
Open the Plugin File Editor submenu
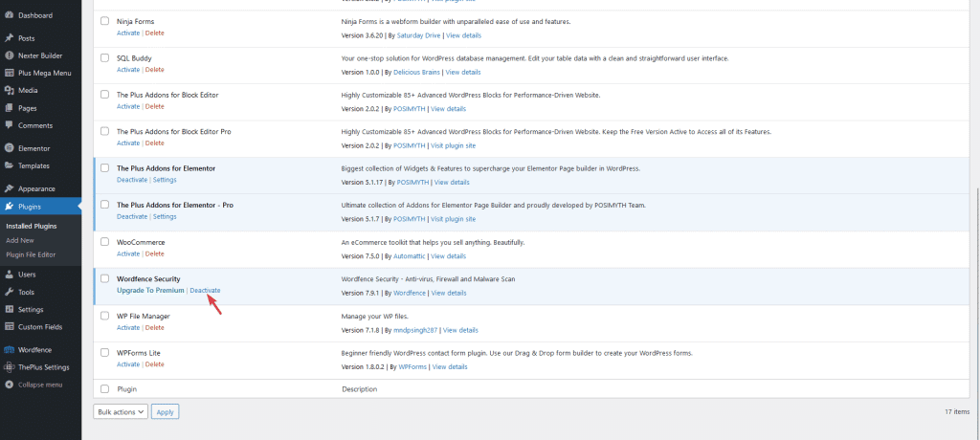[x=31, y=254]
